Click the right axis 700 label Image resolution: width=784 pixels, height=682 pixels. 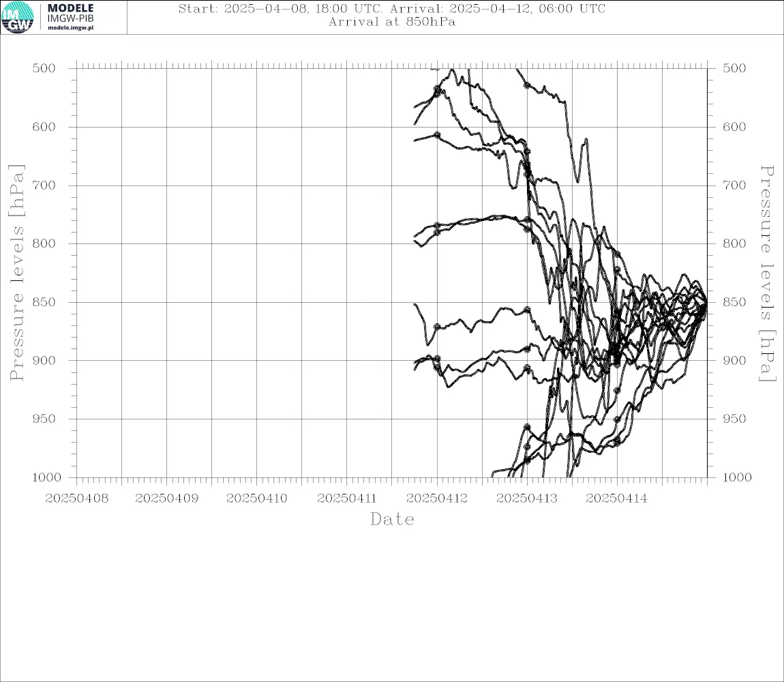point(734,186)
